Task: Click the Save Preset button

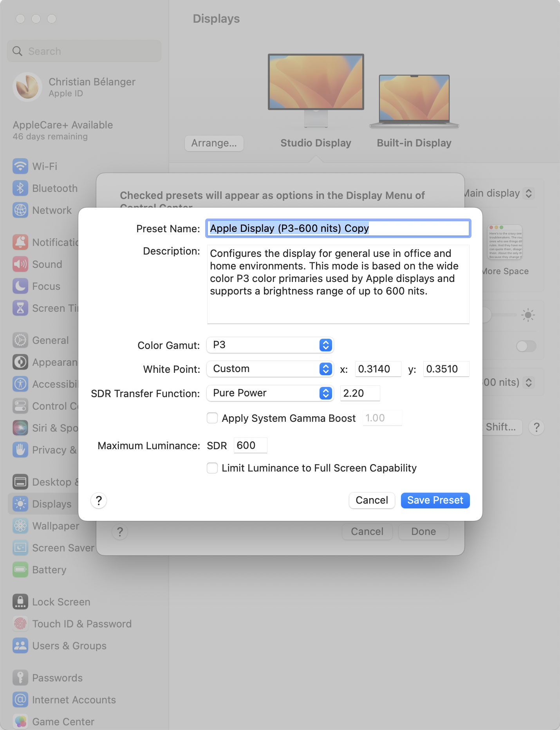Action: [x=435, y=501]
